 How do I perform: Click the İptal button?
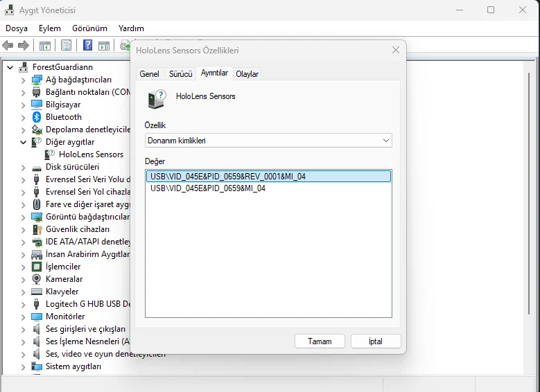(376, 341)
